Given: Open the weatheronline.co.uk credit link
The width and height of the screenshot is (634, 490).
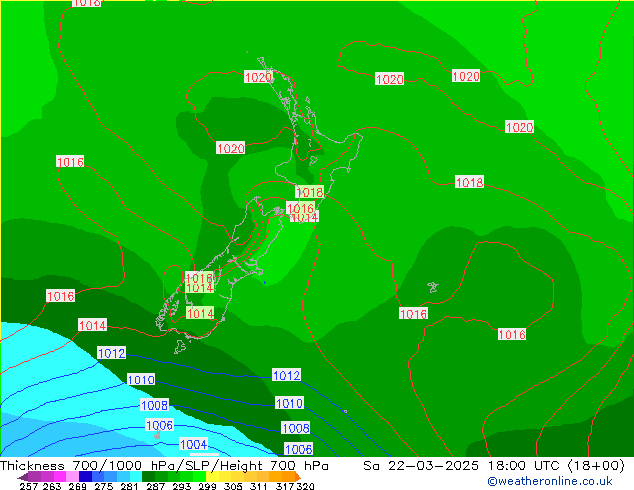Looking at the screenshot, I should point(550,481).
